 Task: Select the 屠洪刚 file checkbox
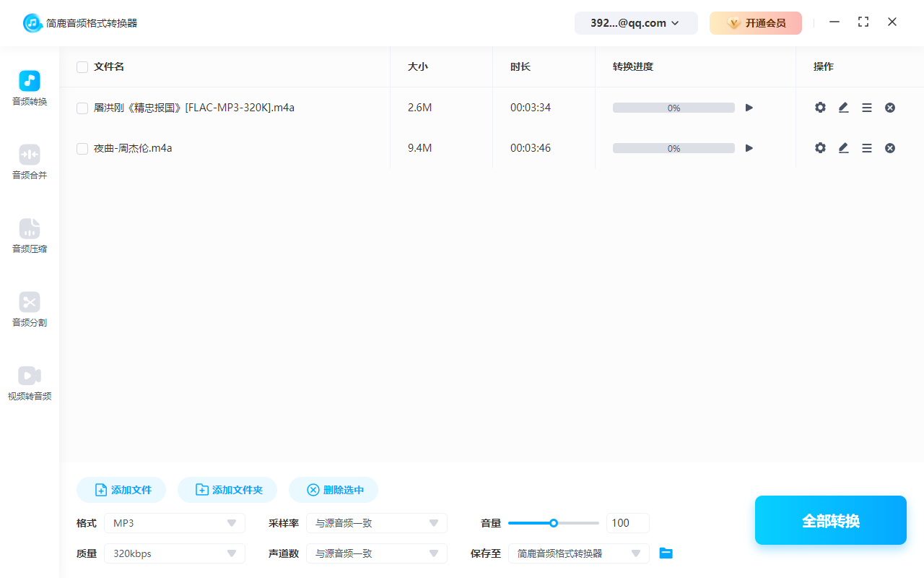82,108
